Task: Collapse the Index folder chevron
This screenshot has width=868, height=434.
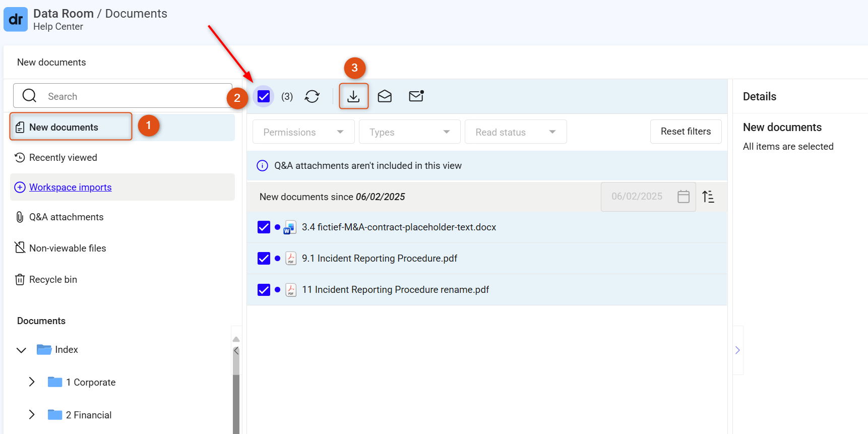Action: [21, 350]
